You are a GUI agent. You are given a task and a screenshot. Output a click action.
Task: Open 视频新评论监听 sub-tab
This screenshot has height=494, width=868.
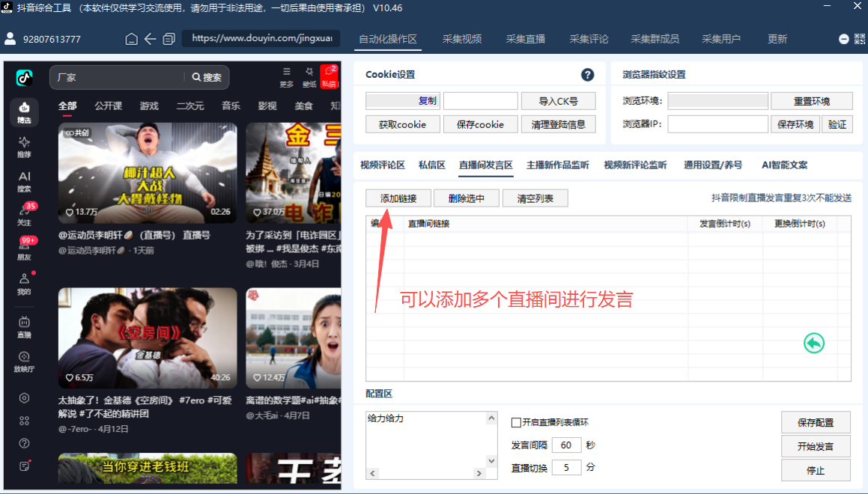coord(636,165)
